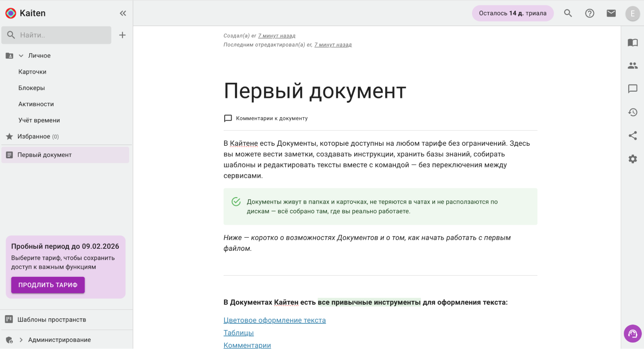Select Первый документ in the sidebar tree
The width and height of the screenshot is (644, 349).
click(65, 155)
